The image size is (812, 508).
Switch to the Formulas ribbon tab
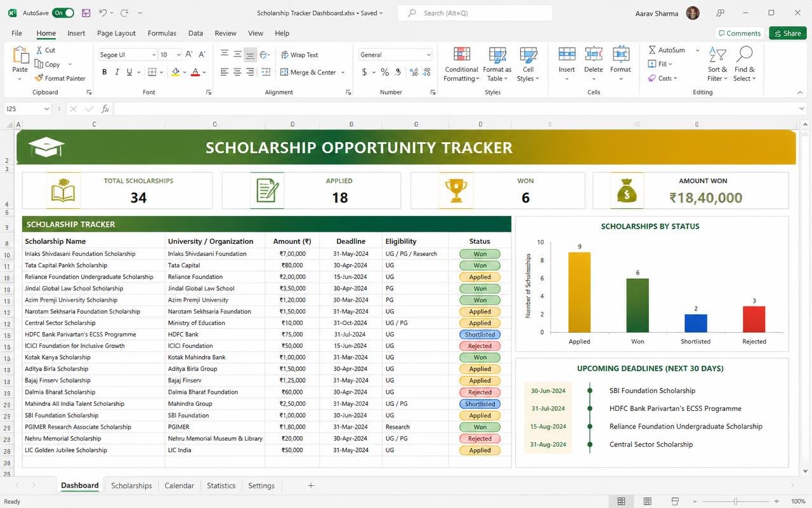coord(162,33)
